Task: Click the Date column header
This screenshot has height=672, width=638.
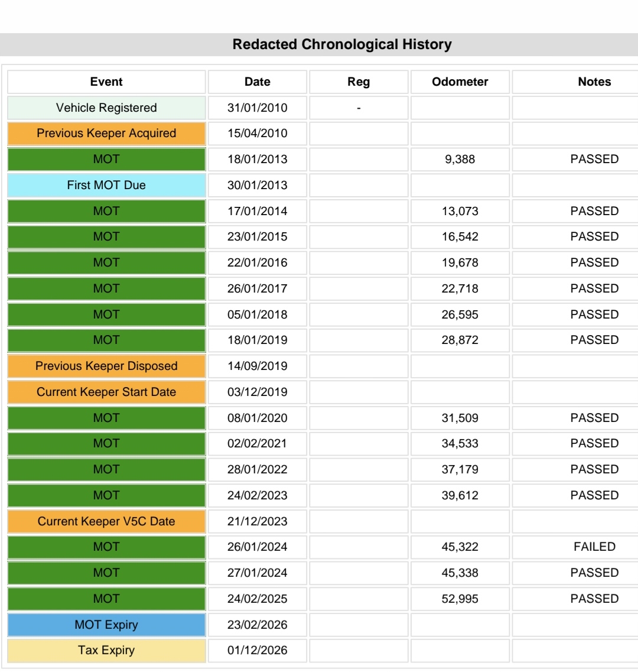Action: point(257,82)
